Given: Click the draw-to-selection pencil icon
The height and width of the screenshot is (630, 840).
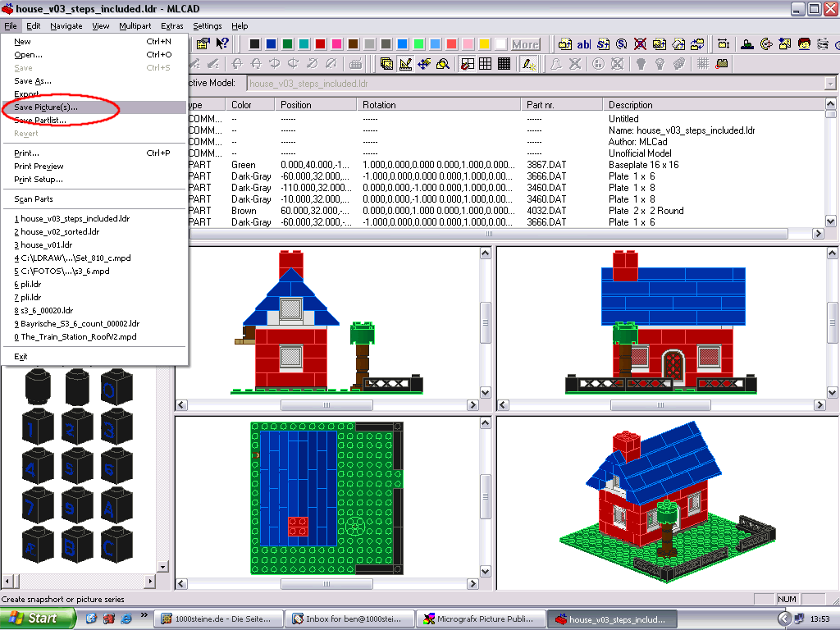Looking at the screenshot, I should coord(529,64).
